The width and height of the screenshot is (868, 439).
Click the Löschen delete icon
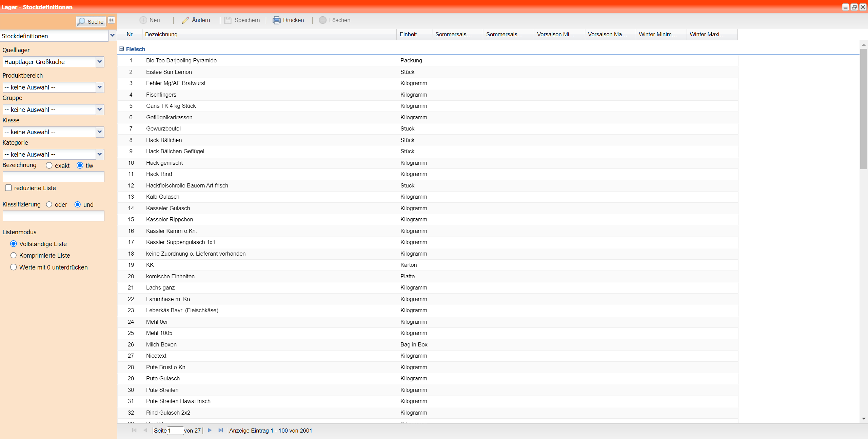[322, 20]
